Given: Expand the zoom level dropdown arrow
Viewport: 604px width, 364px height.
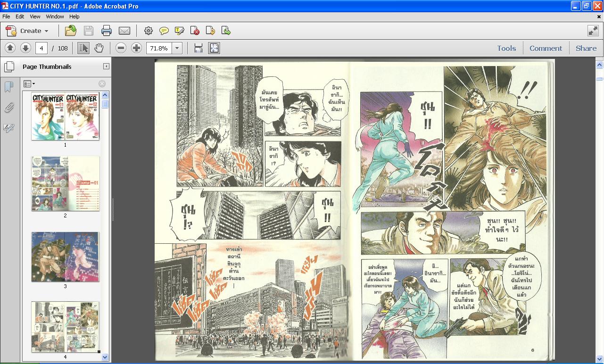Looking at the screenshot, I should pos(177,48).
